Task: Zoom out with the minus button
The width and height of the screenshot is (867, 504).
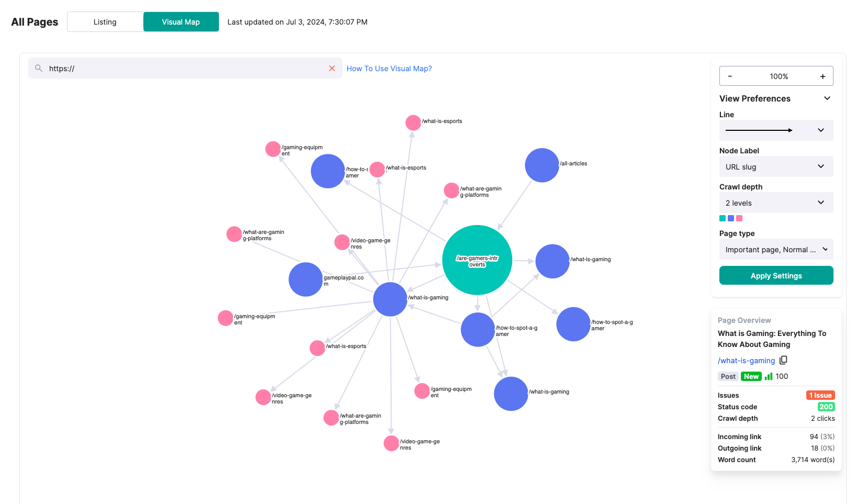Action: (730, 76)
